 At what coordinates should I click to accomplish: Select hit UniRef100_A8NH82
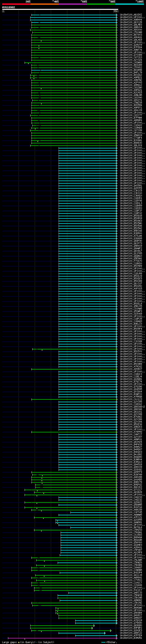(131, 600)
